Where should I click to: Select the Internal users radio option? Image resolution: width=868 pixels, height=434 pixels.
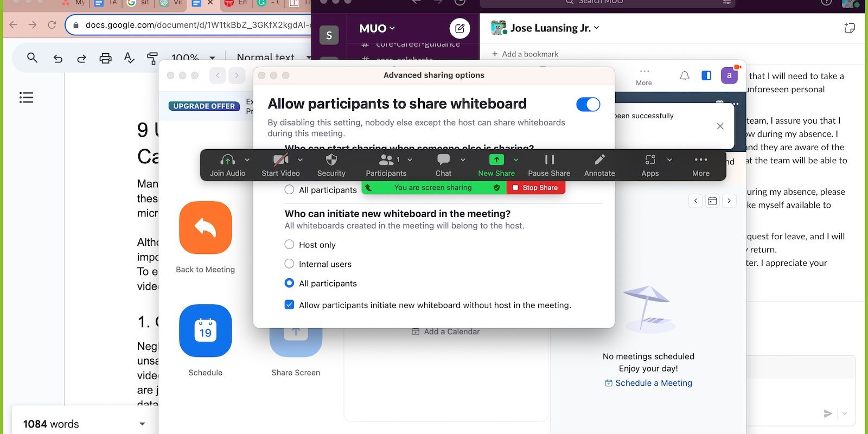(x=290, y=264)
